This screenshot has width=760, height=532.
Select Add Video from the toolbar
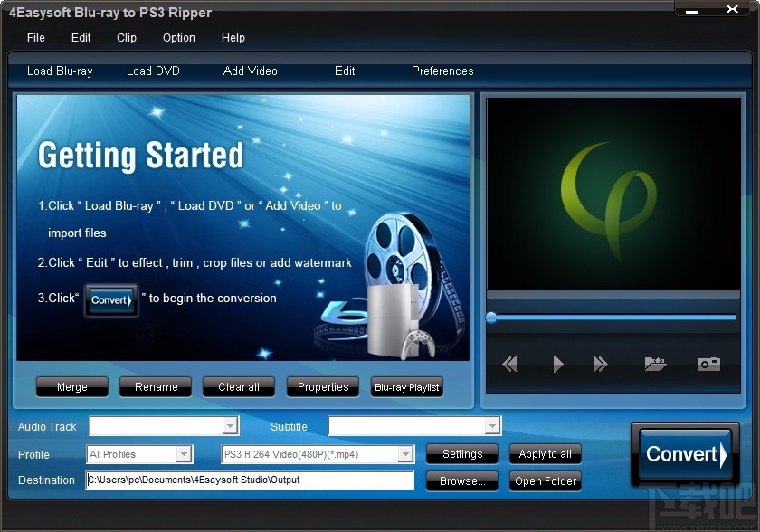pos(250,71)
